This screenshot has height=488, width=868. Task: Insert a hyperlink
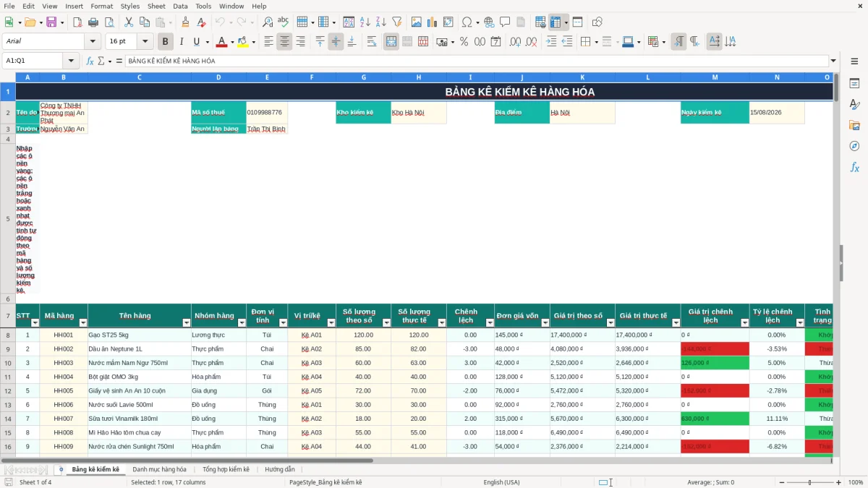click(x=489, y=22)
